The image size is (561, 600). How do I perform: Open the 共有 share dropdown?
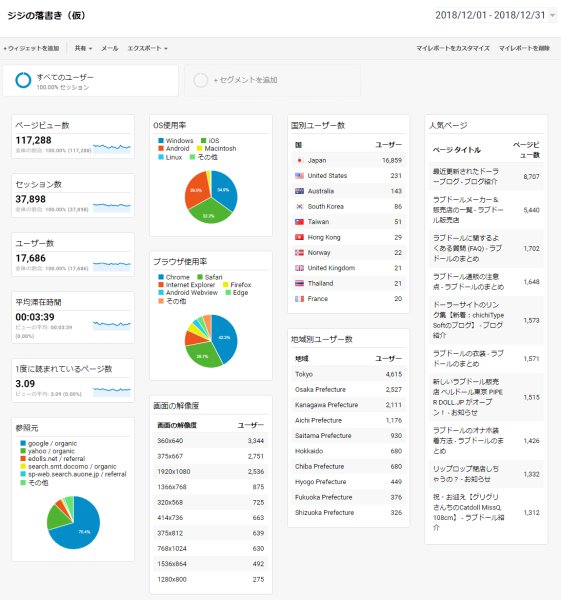tap(83, 48)
